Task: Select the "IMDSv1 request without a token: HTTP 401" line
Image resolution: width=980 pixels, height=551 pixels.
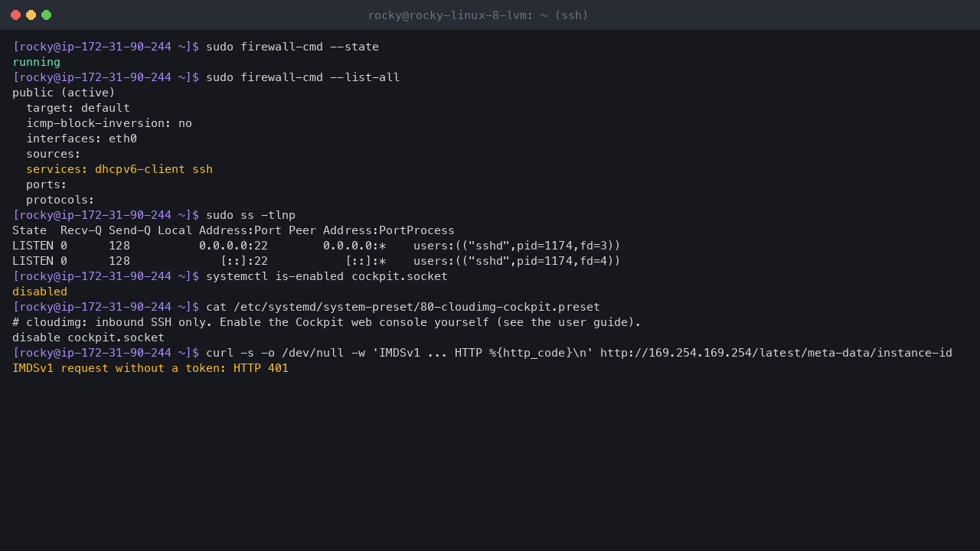Action: point(150,368)
